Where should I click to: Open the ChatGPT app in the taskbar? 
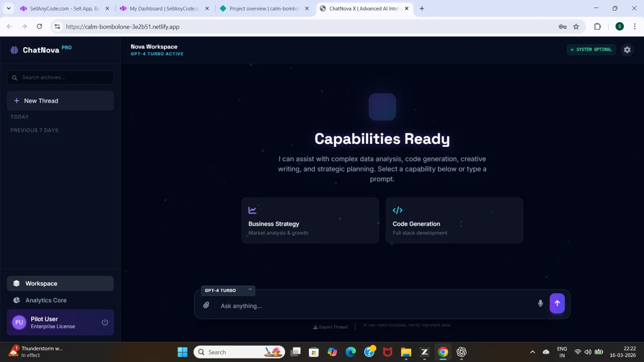[461, 352]
